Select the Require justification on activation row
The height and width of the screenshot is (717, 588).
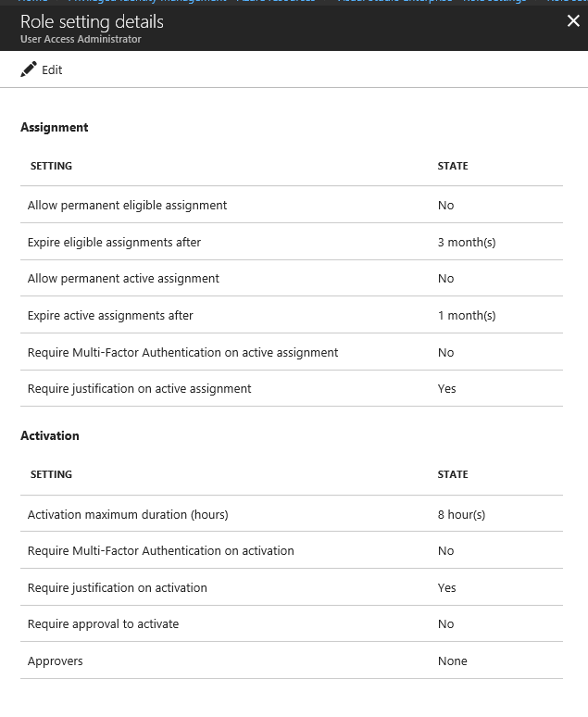(118, 587)
